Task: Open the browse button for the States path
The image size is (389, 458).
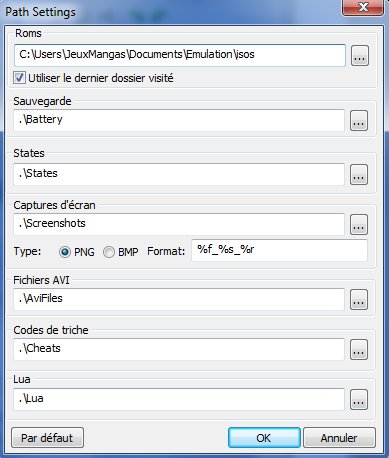Action: [x=359, y=174]
